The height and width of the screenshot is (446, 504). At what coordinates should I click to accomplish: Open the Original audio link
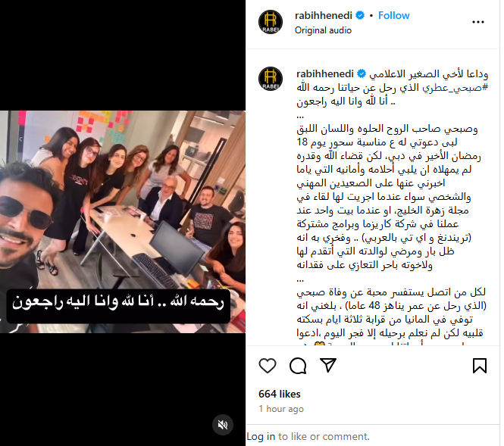323,30
